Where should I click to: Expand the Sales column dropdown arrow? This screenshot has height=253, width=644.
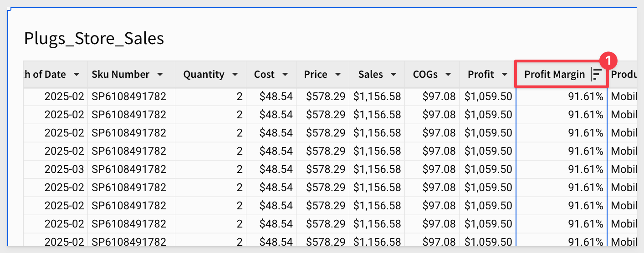click(x=394, y=74)
